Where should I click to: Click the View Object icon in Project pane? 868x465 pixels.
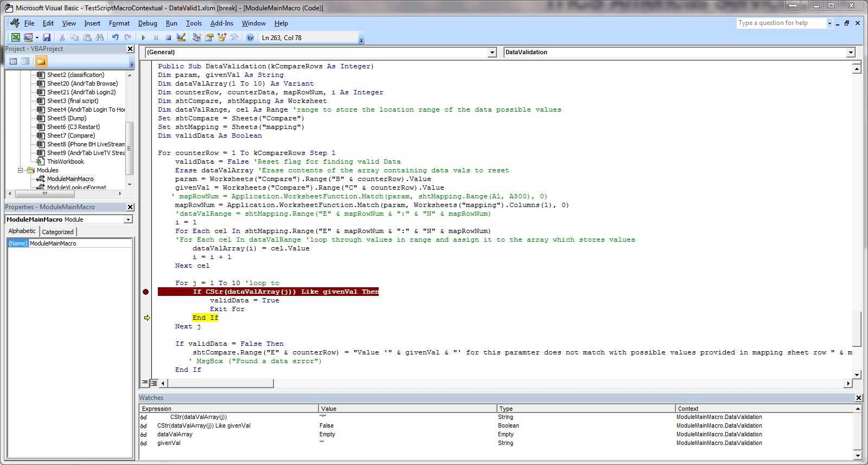pos(25,61)
